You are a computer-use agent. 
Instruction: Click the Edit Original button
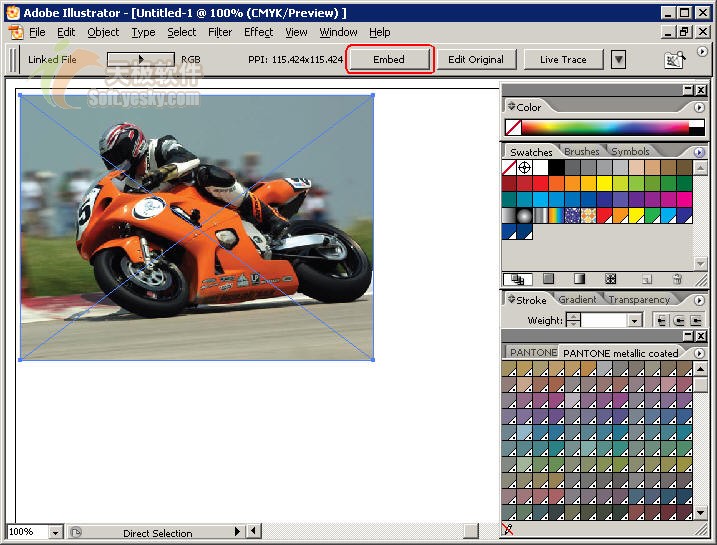pos(475,59)
